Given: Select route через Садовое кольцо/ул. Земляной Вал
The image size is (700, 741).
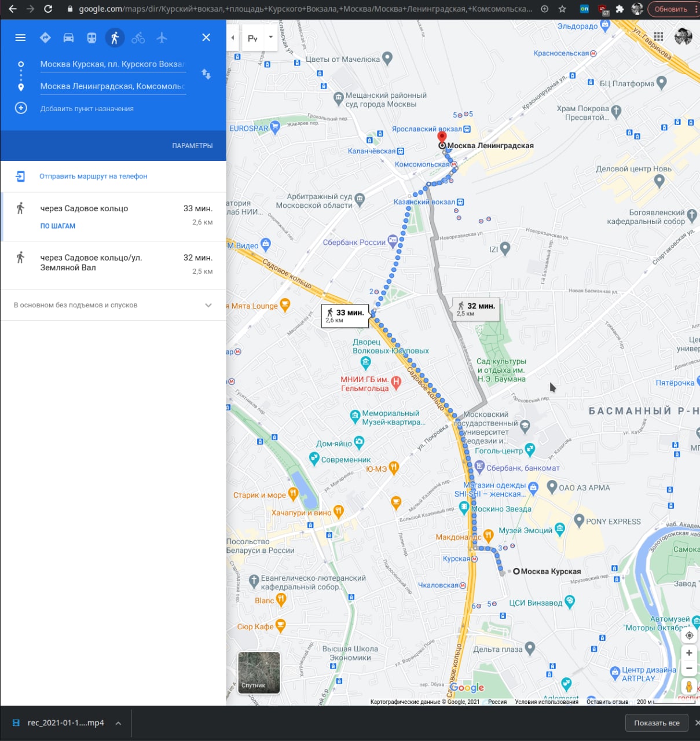Looking at the screenshot, I should tap(113, 265).
